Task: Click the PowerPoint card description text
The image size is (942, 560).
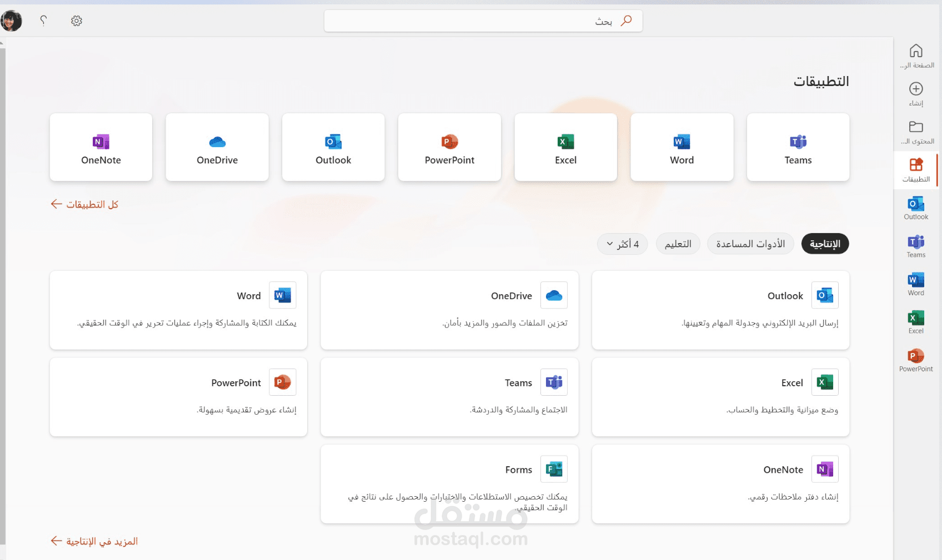Action: [246, 410]
